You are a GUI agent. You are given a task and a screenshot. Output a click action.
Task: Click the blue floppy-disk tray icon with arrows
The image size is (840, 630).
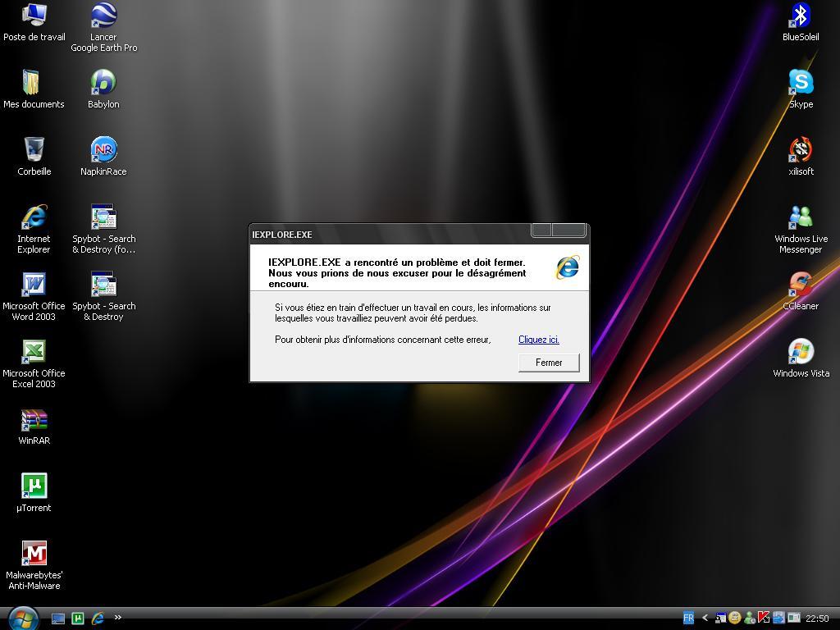click(778, 619)
